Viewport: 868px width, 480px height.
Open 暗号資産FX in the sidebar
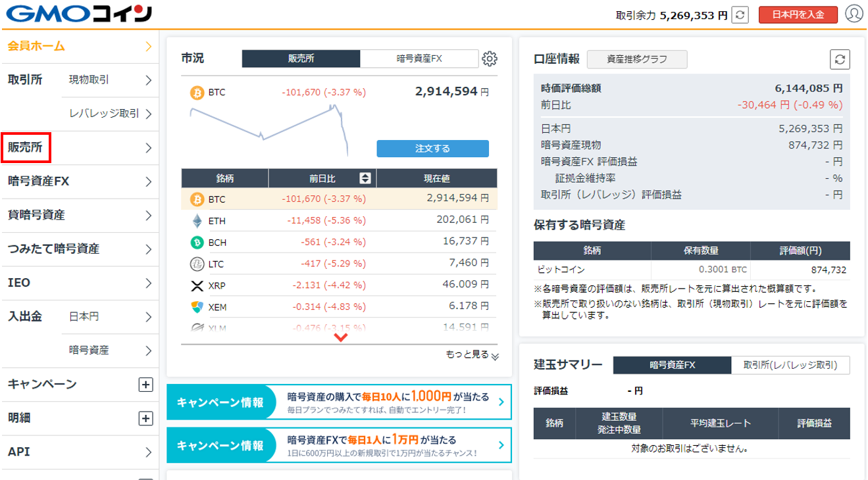pos(79,181)
